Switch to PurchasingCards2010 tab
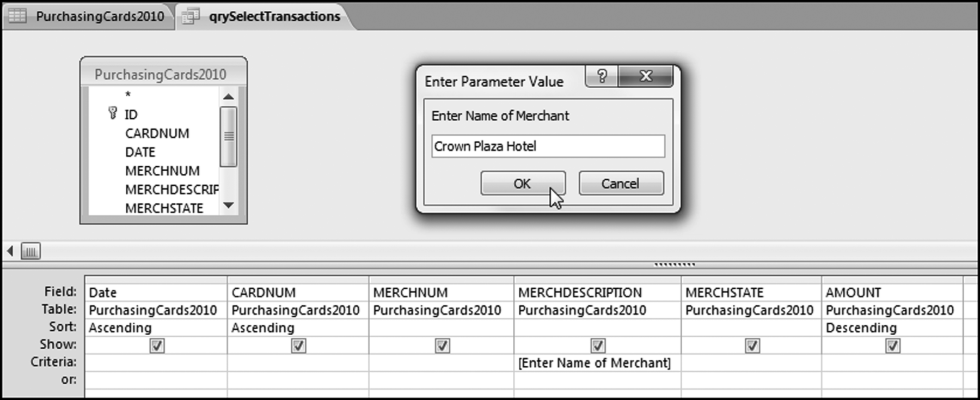 click(x=100, y=16)
